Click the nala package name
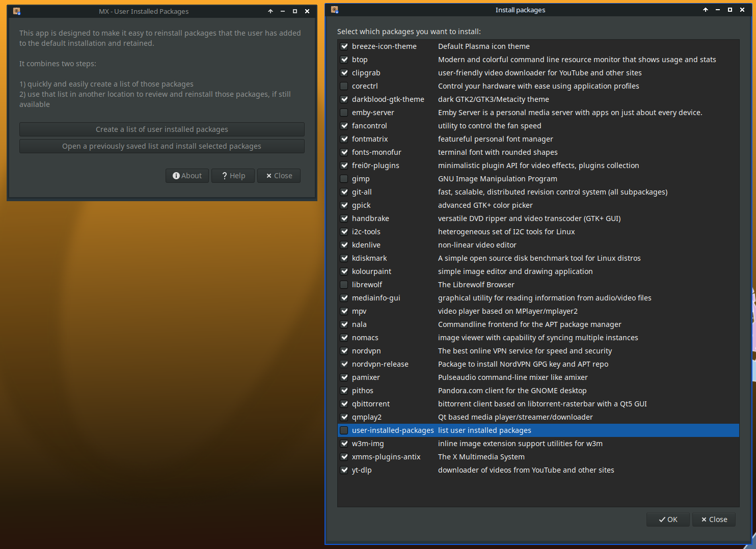The height and width of the screenshot is (549, 756). click(x=359, y=324)
